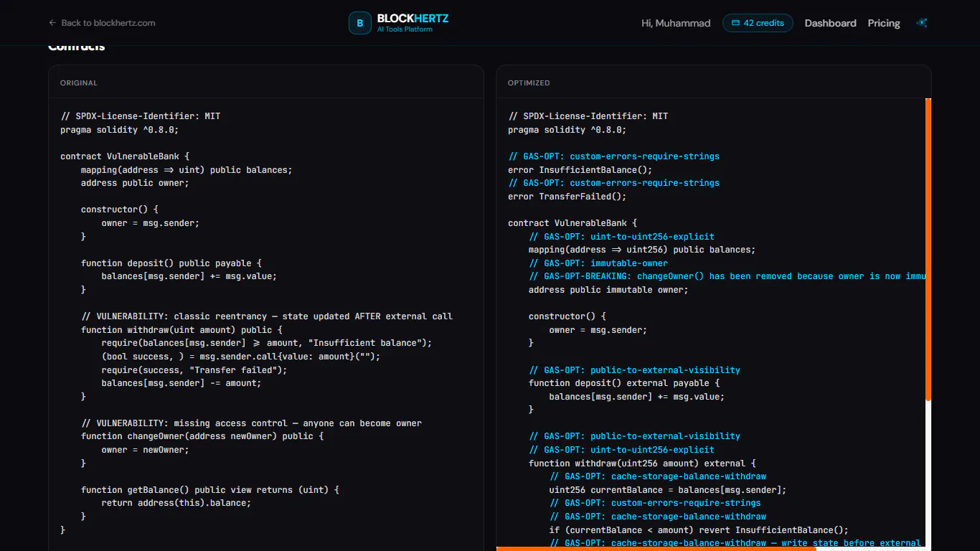Click 'return address(this).balance;' line

pyautogui.click(x=176, y=503)
